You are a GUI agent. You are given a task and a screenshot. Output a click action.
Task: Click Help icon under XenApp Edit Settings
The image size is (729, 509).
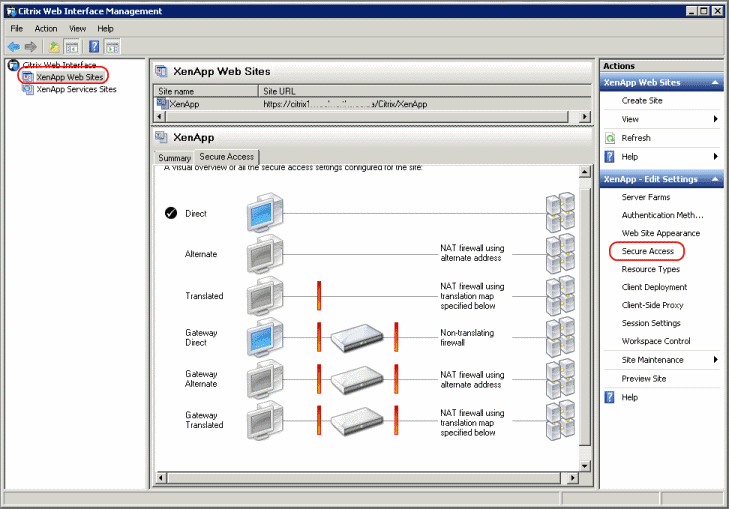pyautogui.click(x=610, y=397)
